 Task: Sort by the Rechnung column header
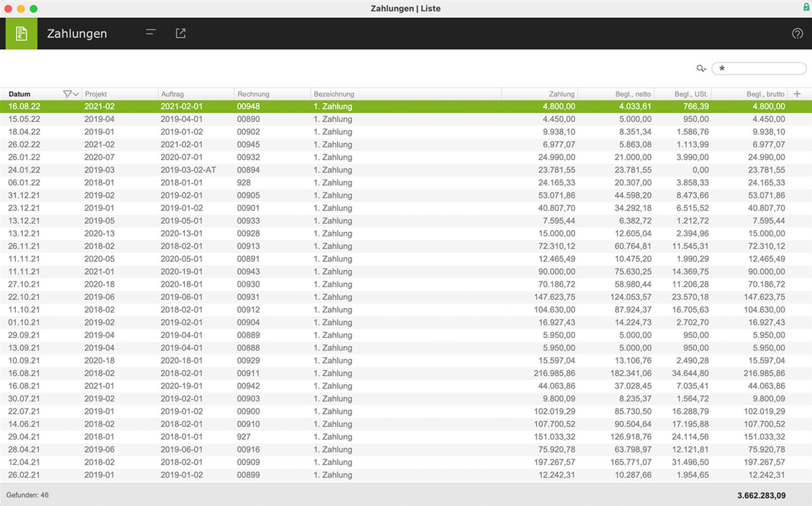point(253,94)
